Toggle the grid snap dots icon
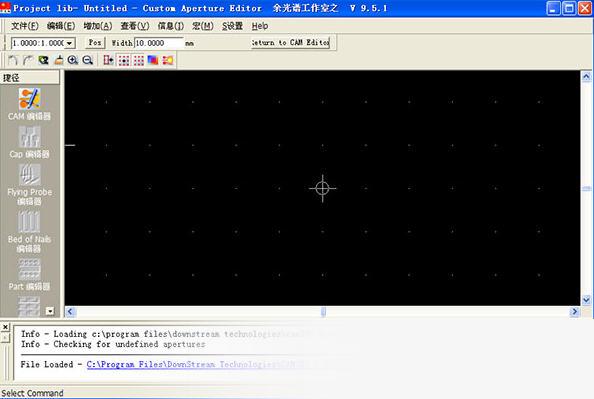Screen dimensions: 594x399 coord(124,60)
